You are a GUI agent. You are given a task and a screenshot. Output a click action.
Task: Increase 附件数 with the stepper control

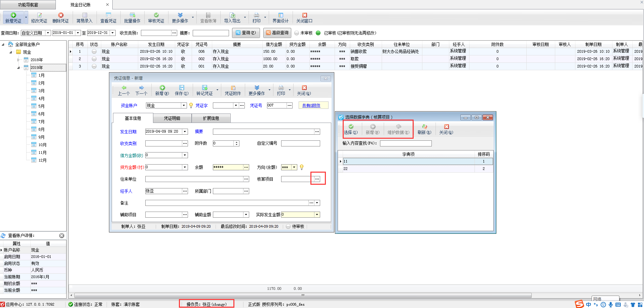tap(237, 142)
